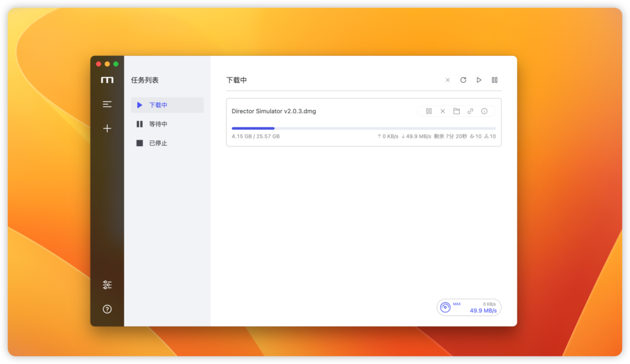This screenshot has width=630, height=364.
Task: Click the MAX speed limit gauge
Action: coord(445,306)
